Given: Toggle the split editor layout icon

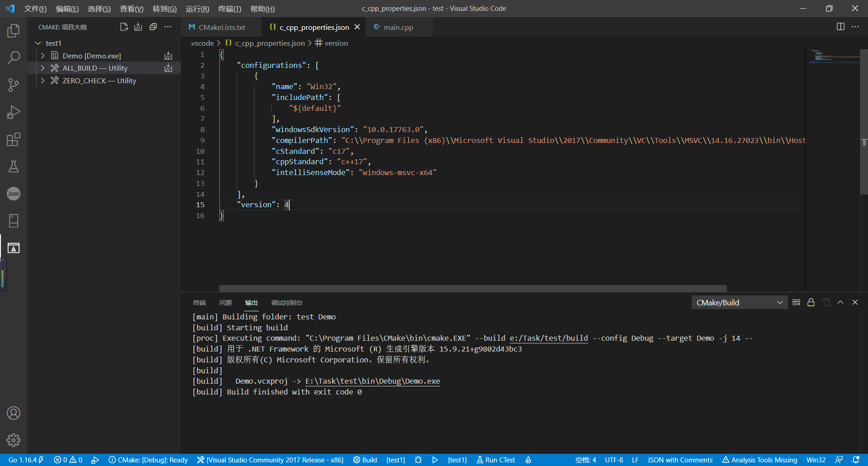Looking at the screenshot, I should click(x=840, y=27).
